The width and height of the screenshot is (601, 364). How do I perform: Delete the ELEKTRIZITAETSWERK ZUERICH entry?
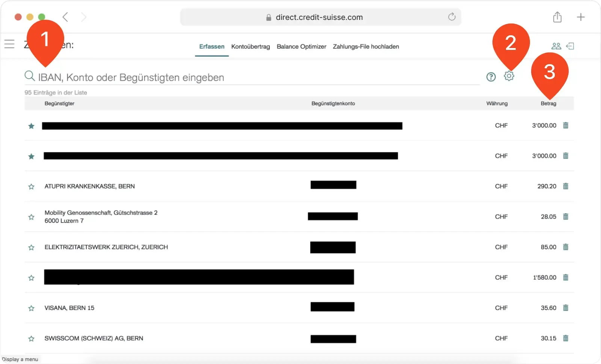pos(566,247)
